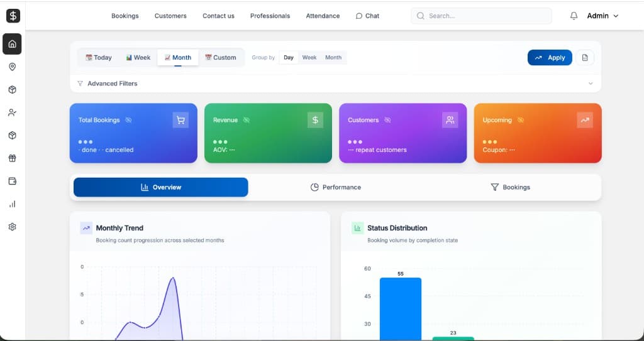Image resolution: width=644 pixels, height=341 pixels.
Task: Expand the Advanced Filters chevron
Action: [x=591, y=84]
